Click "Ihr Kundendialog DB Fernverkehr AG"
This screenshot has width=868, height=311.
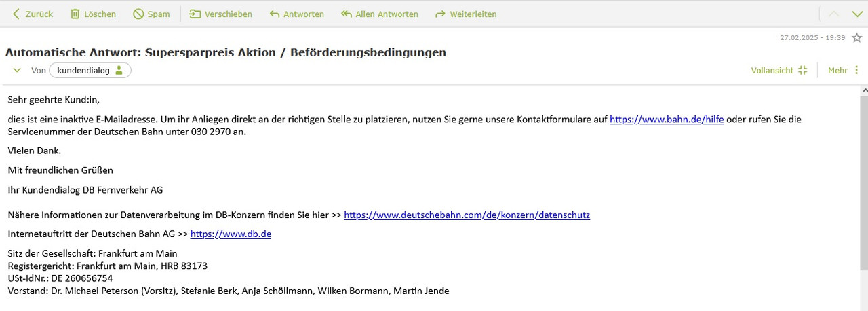pos(85,190)
